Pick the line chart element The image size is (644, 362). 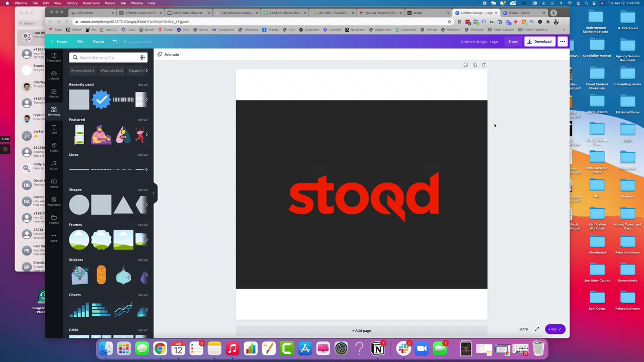(x=123, y=310)
